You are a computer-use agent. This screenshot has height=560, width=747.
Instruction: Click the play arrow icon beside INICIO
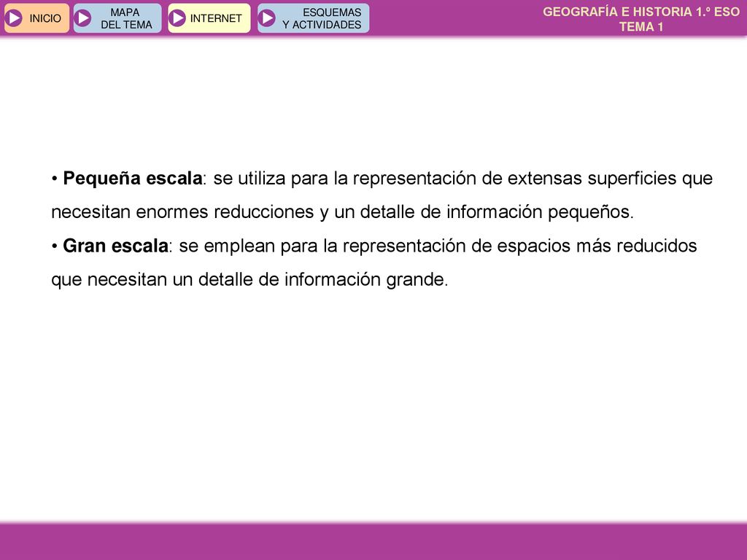[x=14, y=18]
